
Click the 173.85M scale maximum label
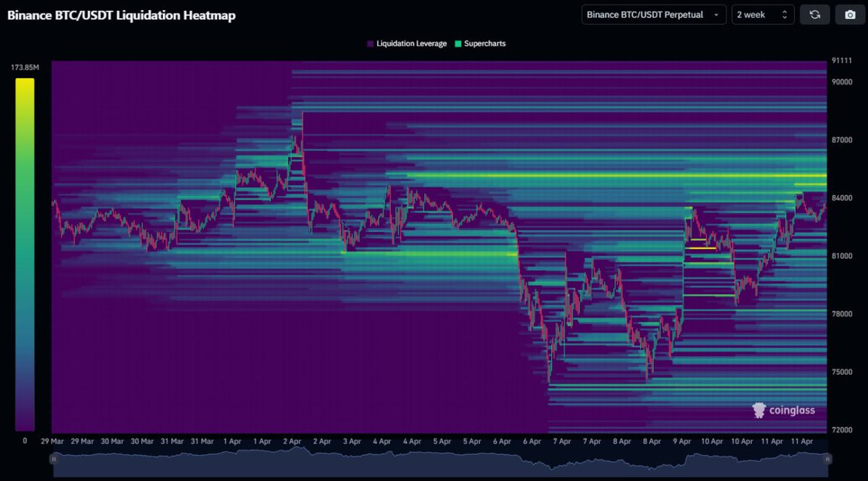(25, 67)
